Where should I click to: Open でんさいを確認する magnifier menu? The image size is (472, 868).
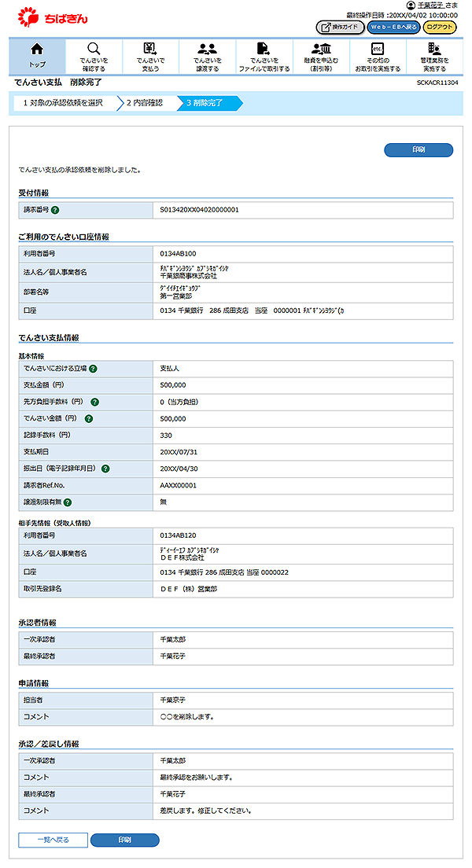[94, 55]
